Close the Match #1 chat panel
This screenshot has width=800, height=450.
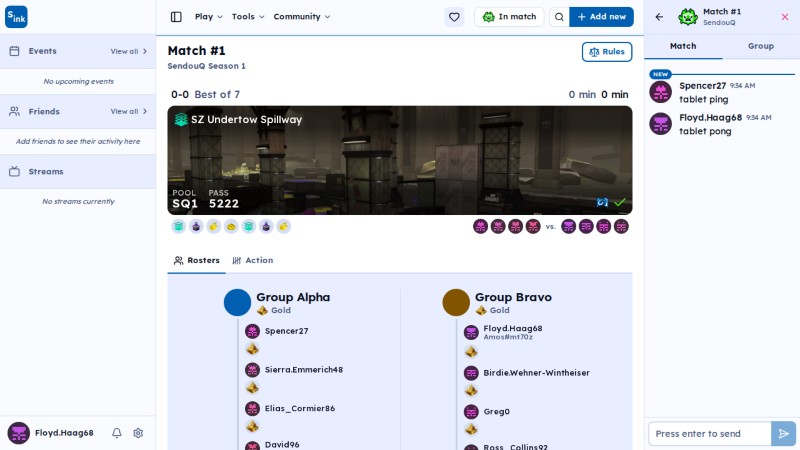(x=785, y=17)
